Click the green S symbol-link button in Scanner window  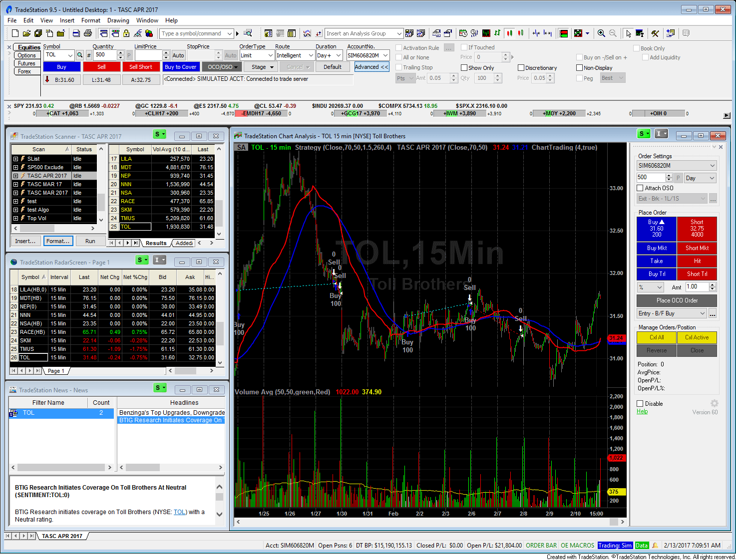click(159, 134)
